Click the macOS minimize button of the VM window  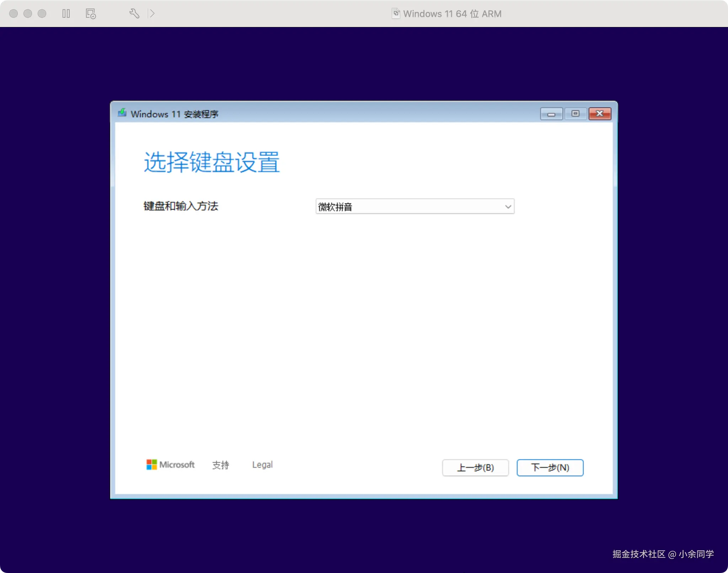point(28,14)
